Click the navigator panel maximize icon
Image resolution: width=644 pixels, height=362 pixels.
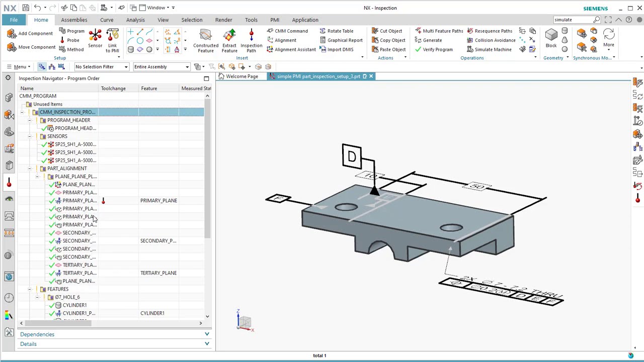206,78
